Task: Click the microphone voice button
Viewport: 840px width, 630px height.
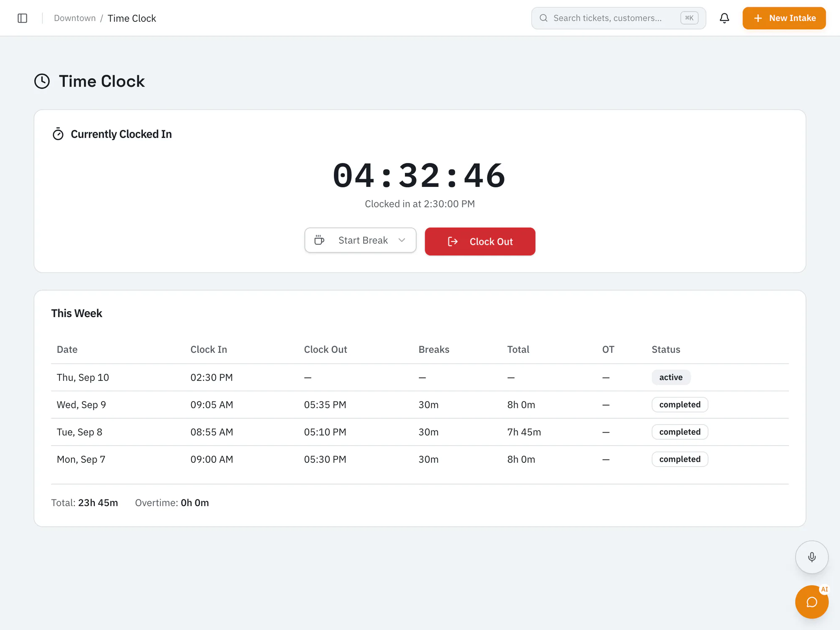Action: click(812, 557)
